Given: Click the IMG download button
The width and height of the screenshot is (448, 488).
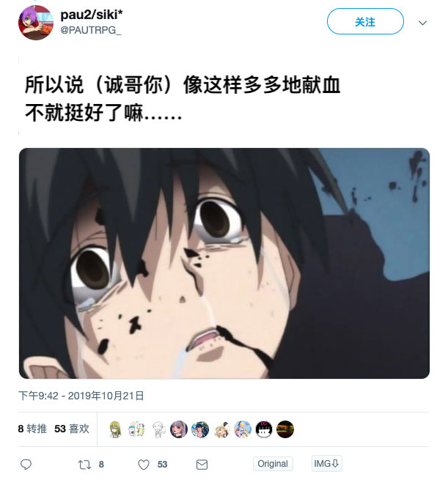Looking at the screenshot, I should (x=326, y=463).
